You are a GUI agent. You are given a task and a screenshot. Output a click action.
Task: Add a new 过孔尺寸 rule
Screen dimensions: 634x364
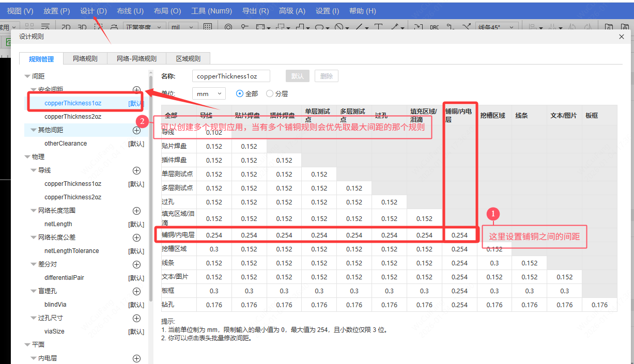[x=137, y=318]
